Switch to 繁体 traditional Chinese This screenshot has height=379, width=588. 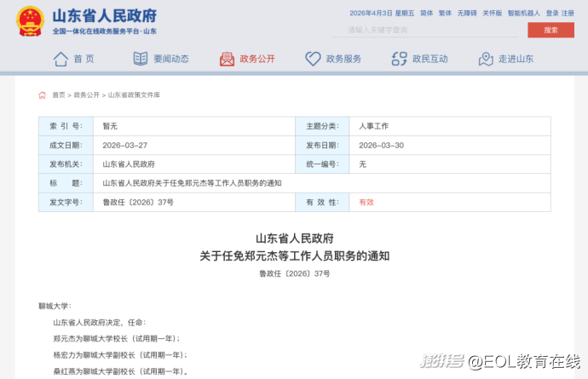[x=445, y=14]
